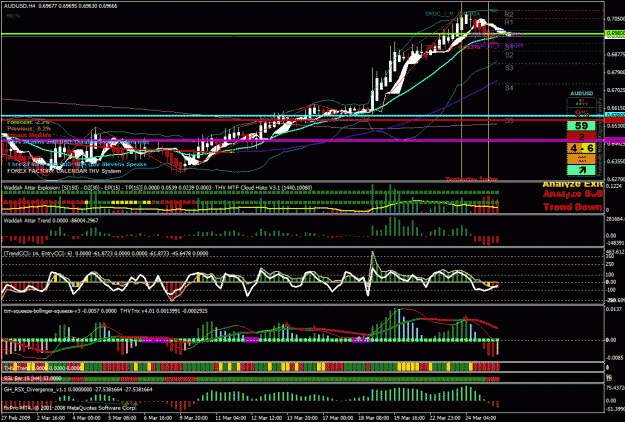Viewport: 625px width, 422px height.
Task: Select the Today vertical separator line
Action: tap(489, 92)
